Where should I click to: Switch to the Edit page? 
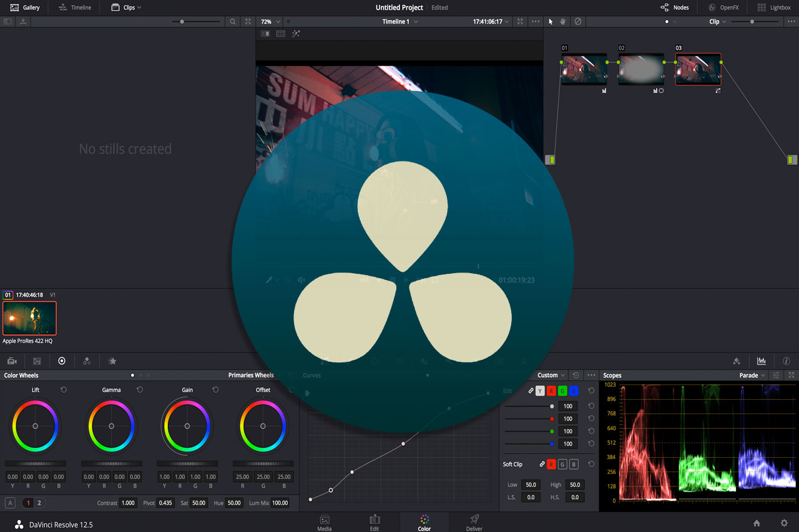coord(375,523)
